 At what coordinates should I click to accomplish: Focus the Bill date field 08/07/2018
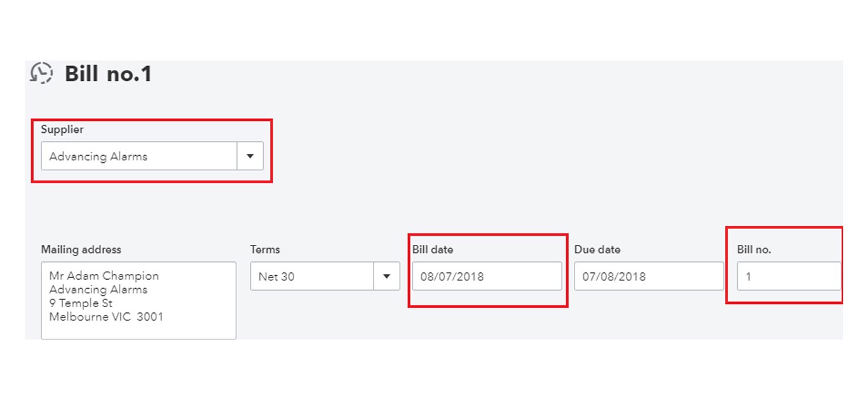click(x=487, y=277)
